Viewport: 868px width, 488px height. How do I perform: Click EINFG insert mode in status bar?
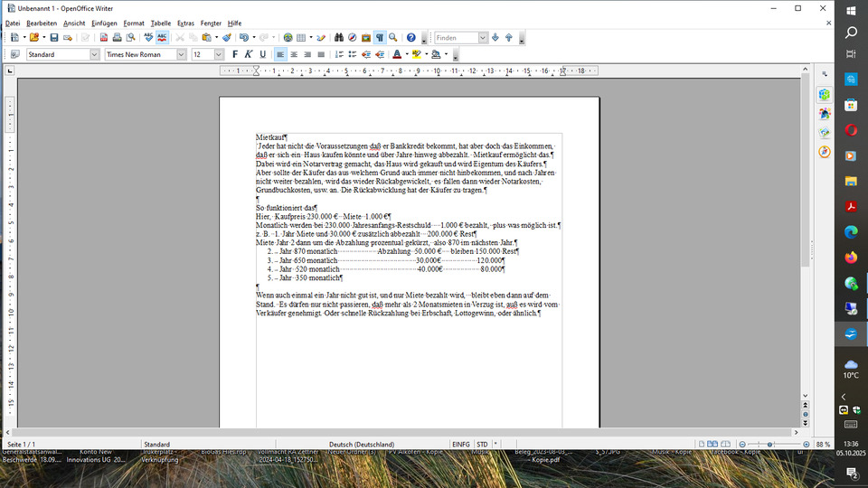point(461,445)
